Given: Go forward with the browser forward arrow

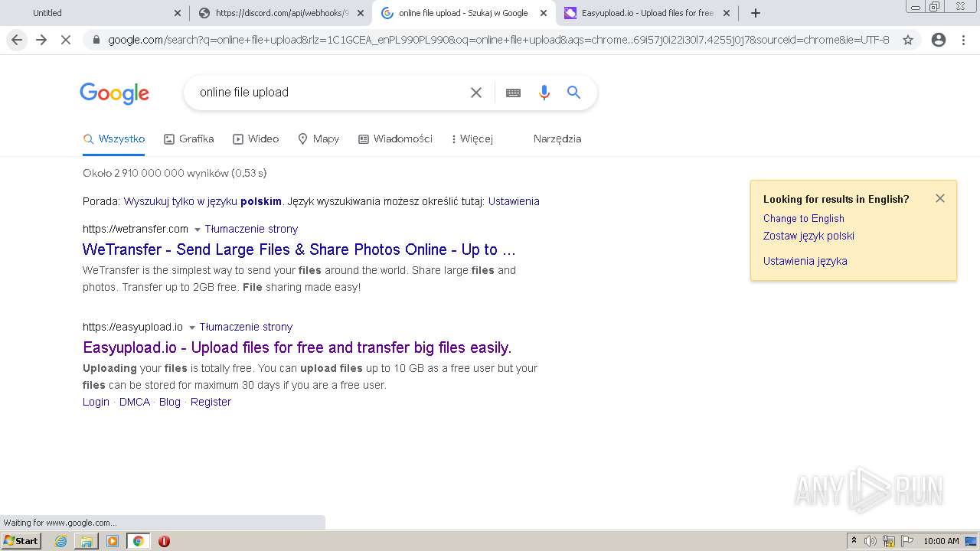Looking at the screenshot, I should point(41,40).
